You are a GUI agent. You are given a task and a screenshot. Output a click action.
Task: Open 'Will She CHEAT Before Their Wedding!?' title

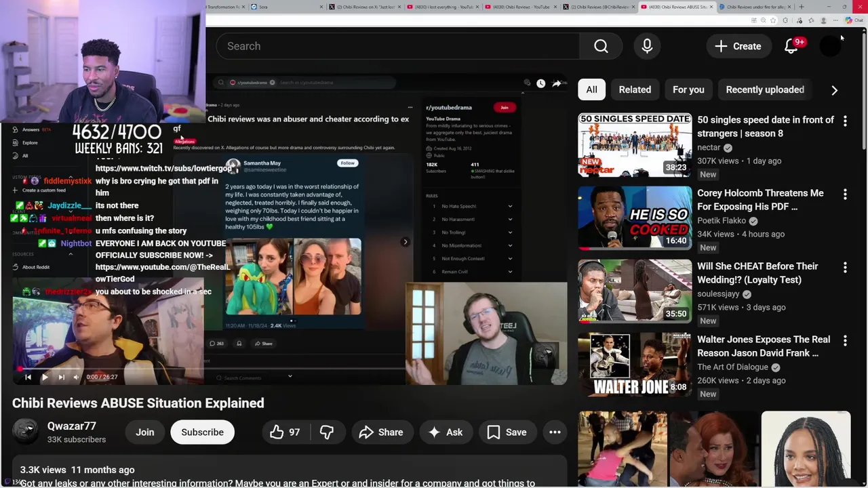point(757,273)
